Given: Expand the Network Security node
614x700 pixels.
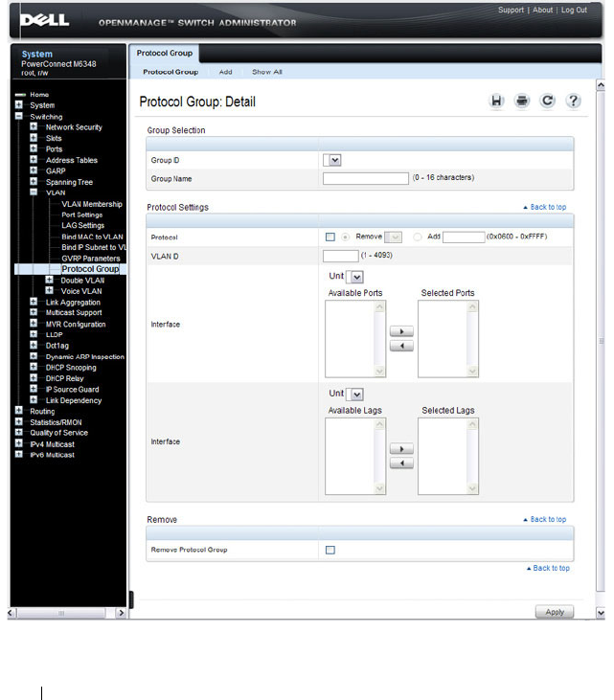Looking at the screenshot, I should 34,126.
